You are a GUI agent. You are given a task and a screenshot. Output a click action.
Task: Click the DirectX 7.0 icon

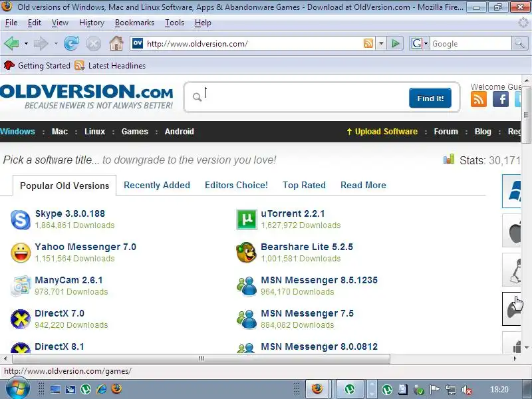21,319
